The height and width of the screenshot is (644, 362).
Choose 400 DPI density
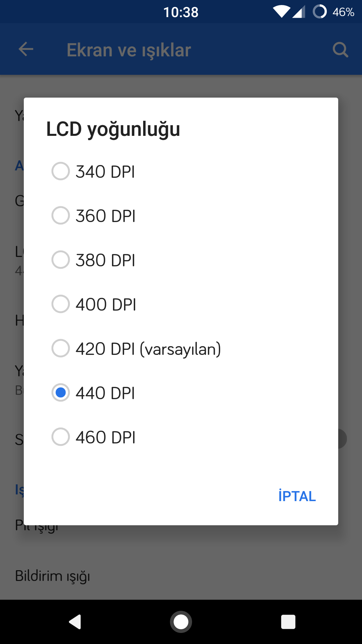[181, 304]
